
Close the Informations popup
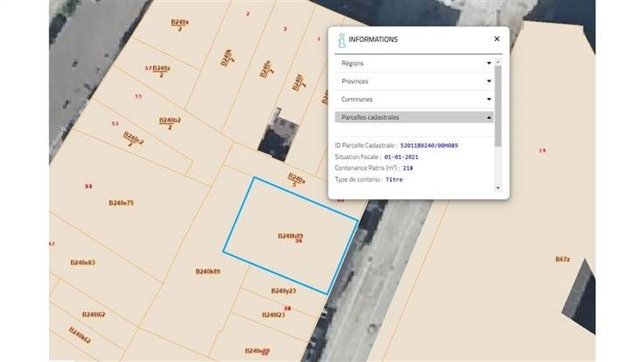point(496,39)
